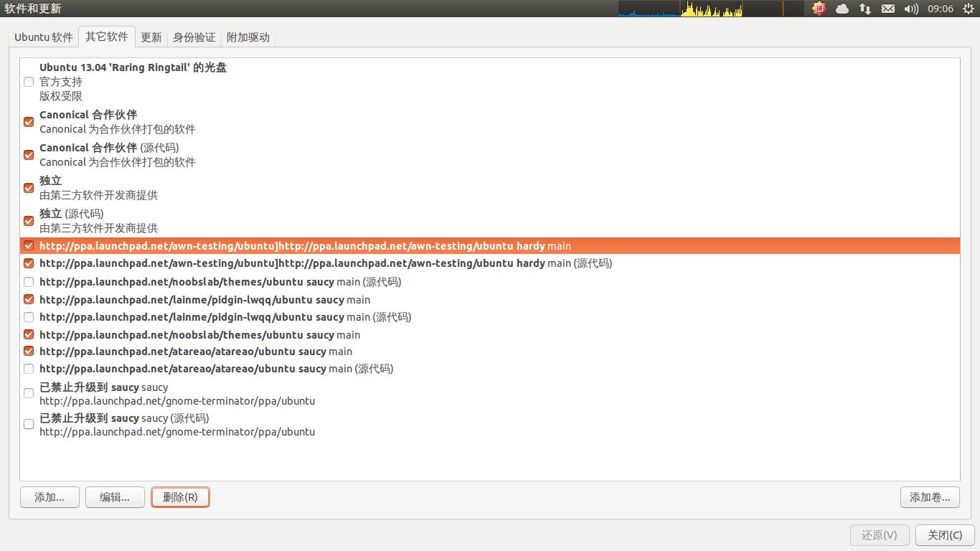Uncheck lainme pidgin-lwqq saucy main checkbox
This screenshot has width=980, height=551.
point(29,299)
